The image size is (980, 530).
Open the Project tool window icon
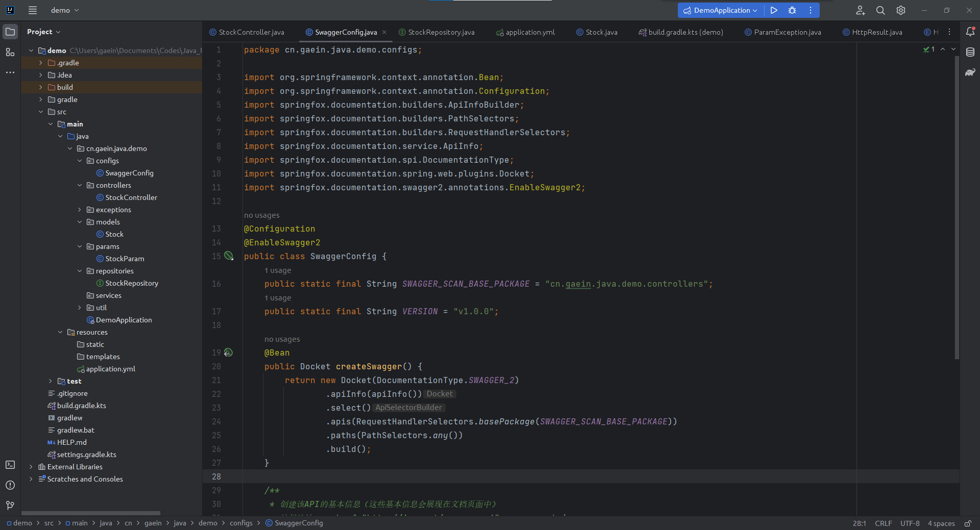[10, 32]
